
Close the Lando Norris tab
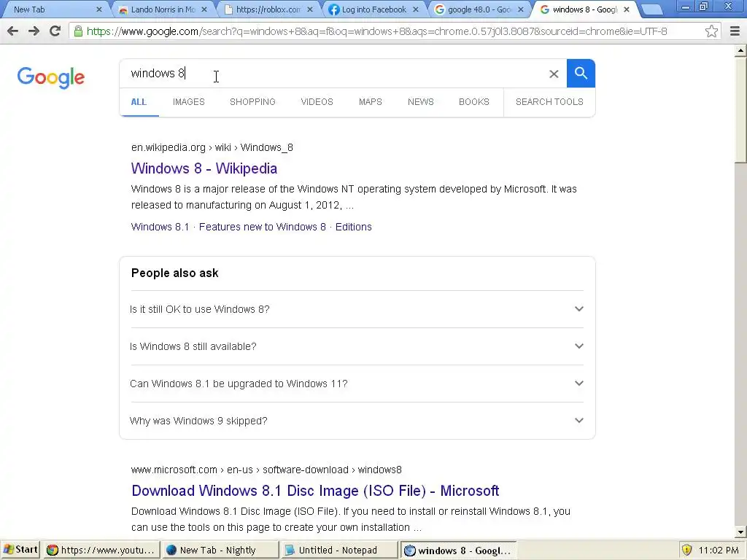204,9
